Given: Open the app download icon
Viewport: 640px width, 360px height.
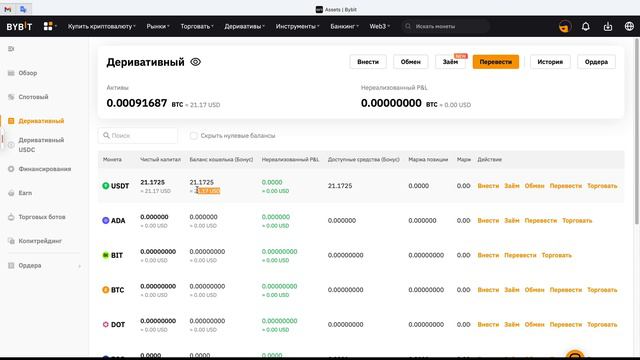Looking at the screenshot, I should coord(608,27).
